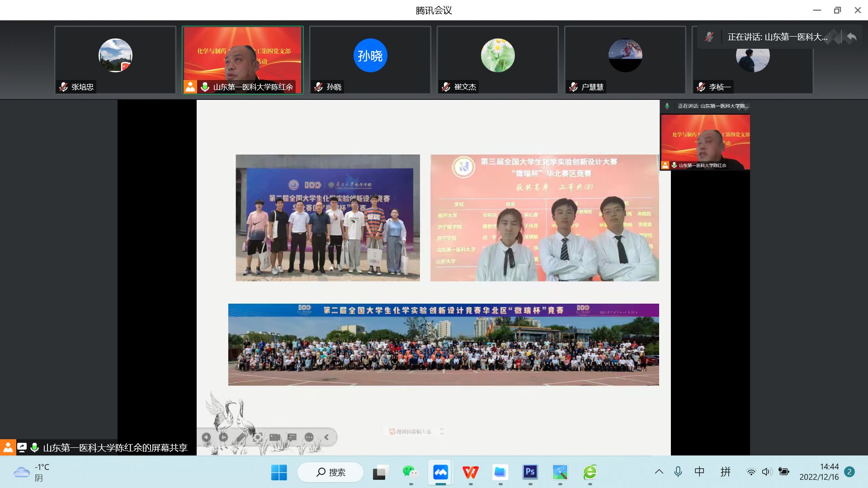Select 张培忠 participant tile
This screenshot has height=488, width=868.
pyautogui.click(x=115, y=60)
